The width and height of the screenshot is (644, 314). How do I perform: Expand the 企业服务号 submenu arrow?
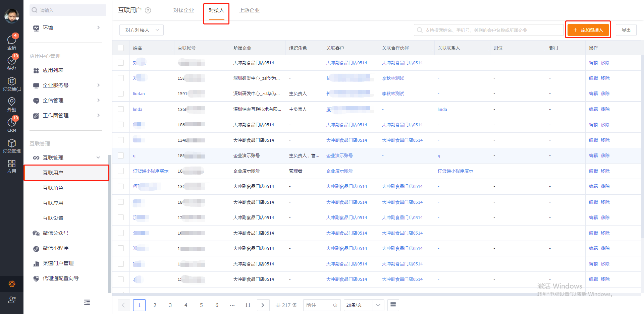[98, 85]
